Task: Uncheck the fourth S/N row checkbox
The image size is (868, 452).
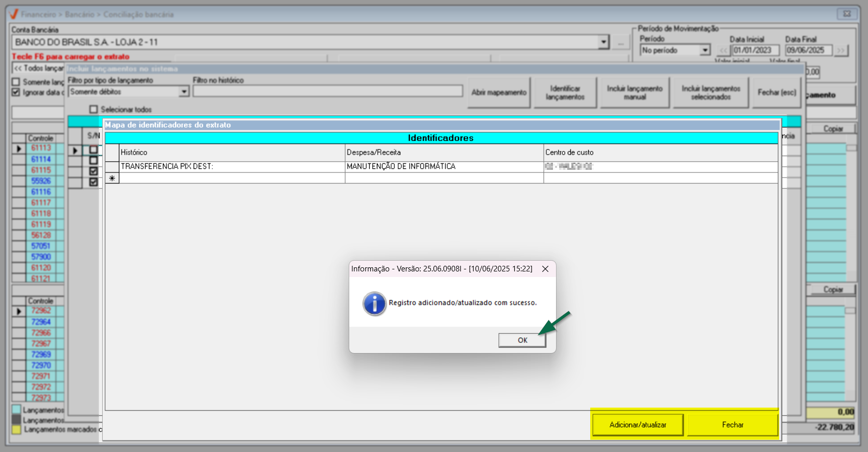Action: click(93, 182)
